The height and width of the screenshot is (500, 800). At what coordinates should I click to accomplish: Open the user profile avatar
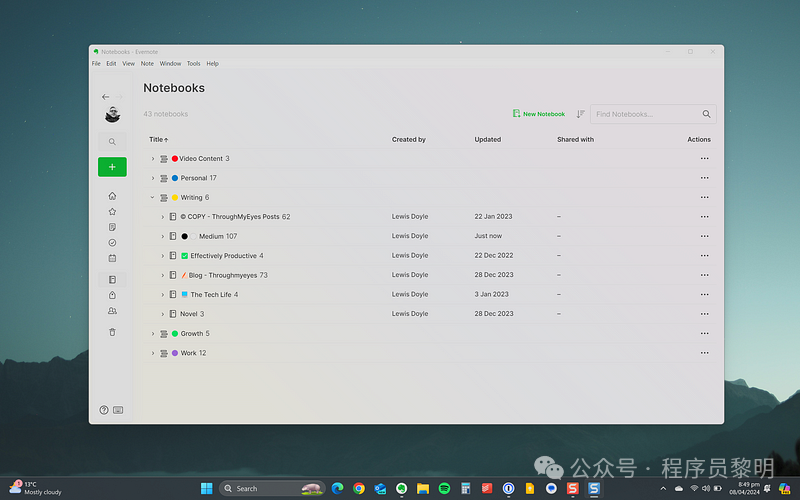pyautogui.click(x=112, y=114)
